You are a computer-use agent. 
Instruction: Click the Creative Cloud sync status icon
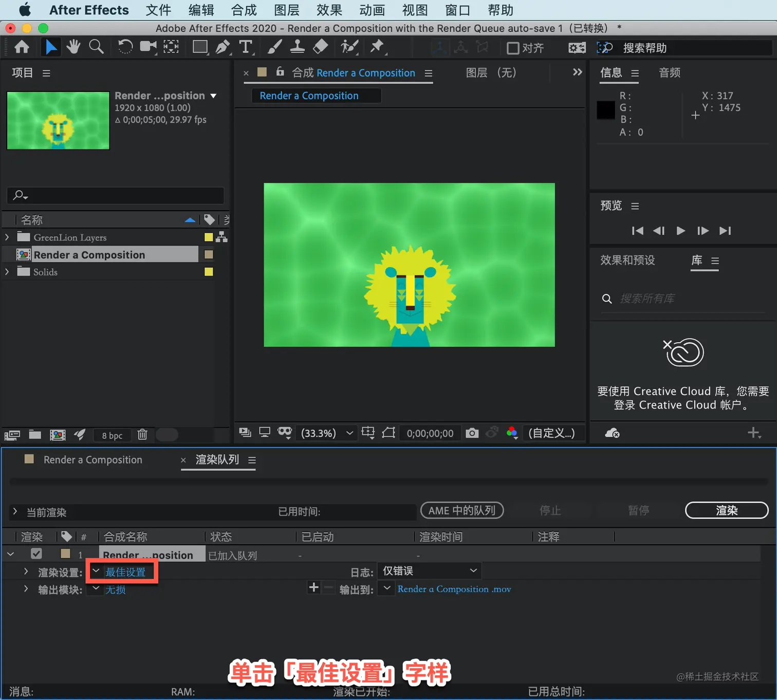click(x=612, y=433)
